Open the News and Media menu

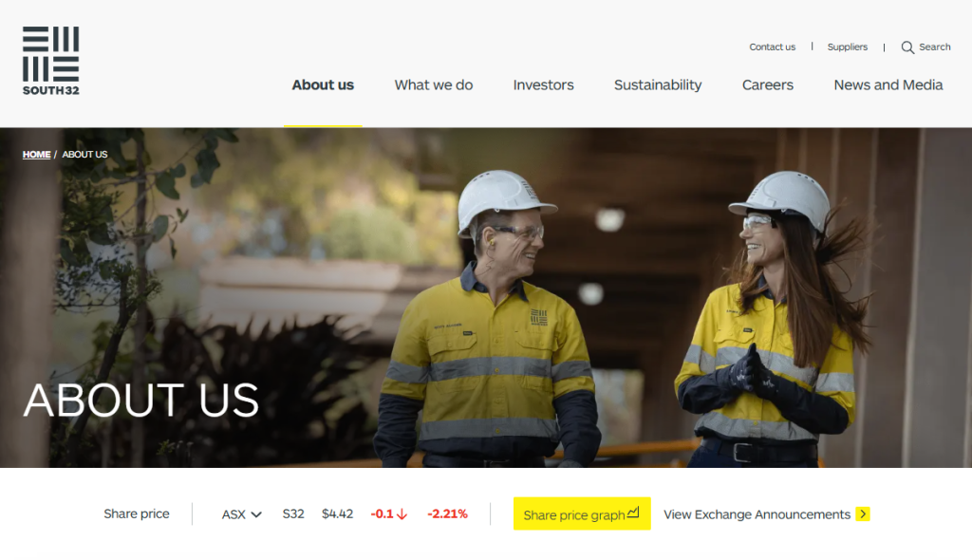pos(888,85)
